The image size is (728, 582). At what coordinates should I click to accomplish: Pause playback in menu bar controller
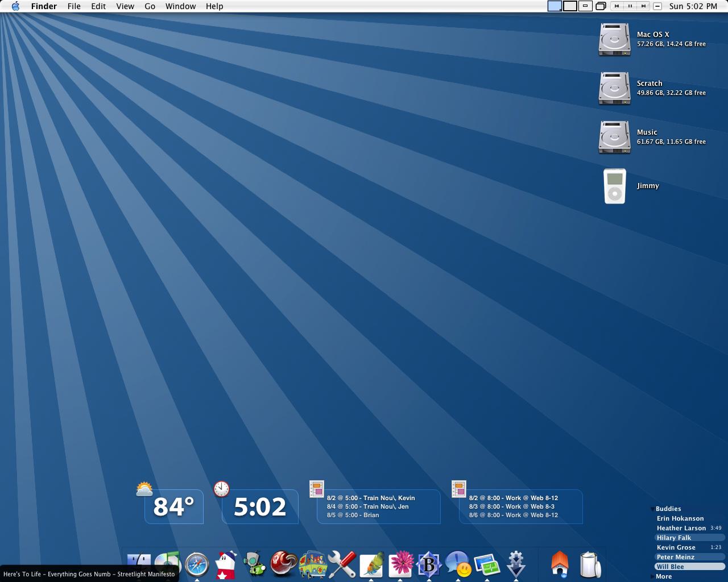tap(630, 6)
